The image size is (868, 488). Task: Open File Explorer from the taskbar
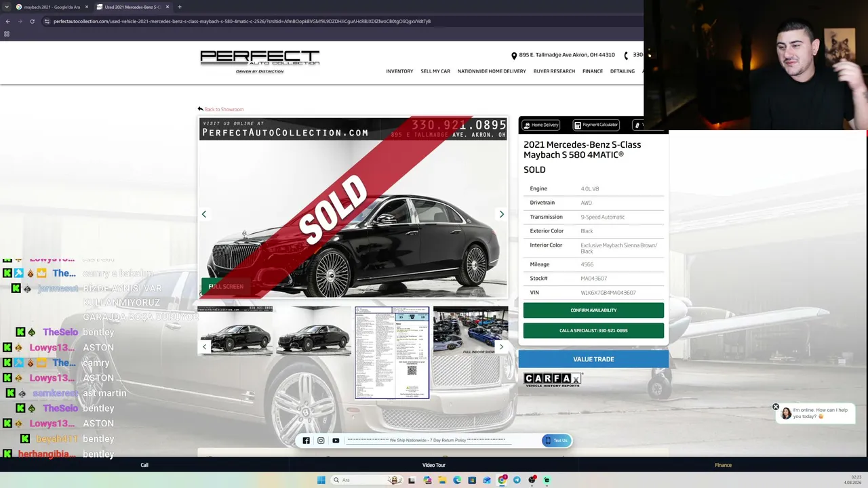[x=442, y=480]
